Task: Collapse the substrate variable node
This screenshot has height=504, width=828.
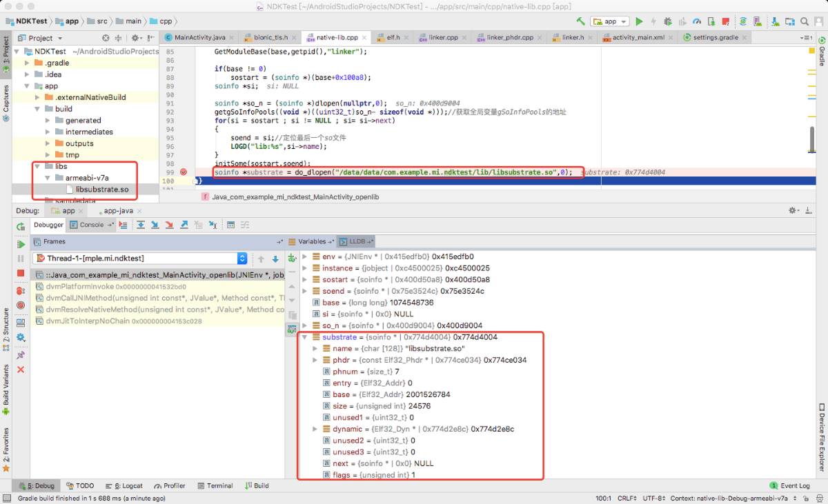Action: [x=306, y=337]
